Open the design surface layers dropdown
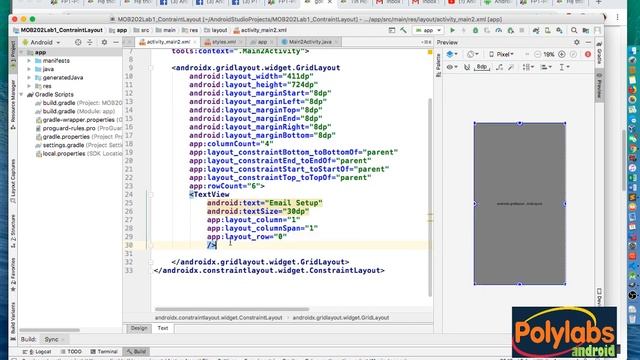 tap(451, 54)
